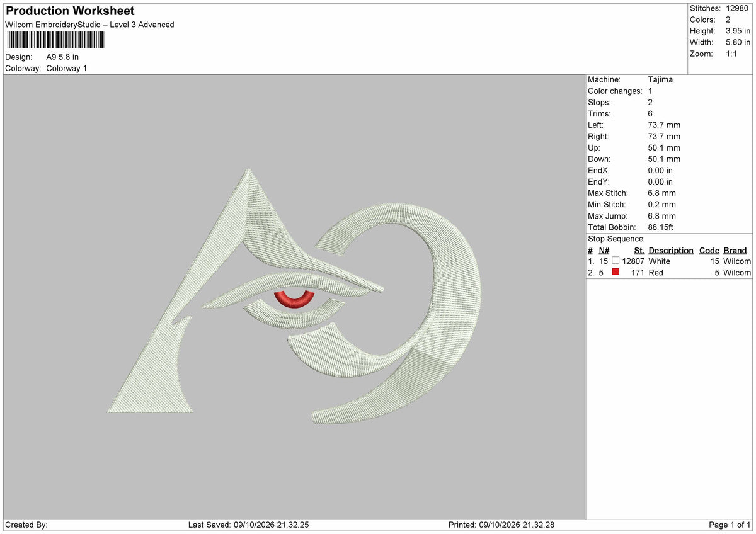Click the "Colorway 1" value

pos(67,68)
